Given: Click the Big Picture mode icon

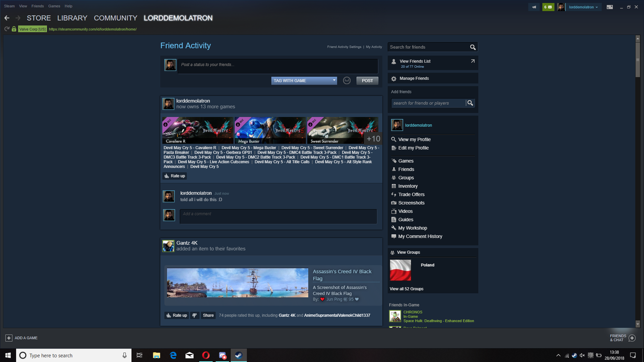Looking at the screenshot, I should (x=610, y=7).
